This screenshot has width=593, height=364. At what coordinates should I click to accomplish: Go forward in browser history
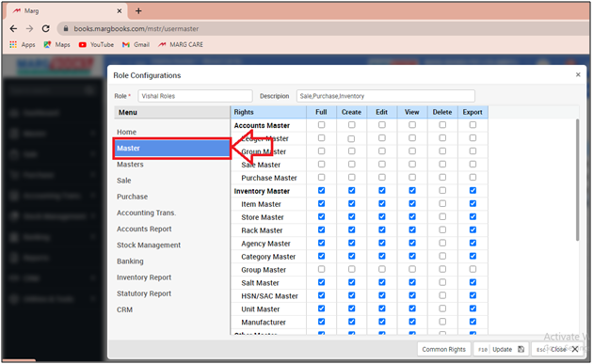(29, 29)
